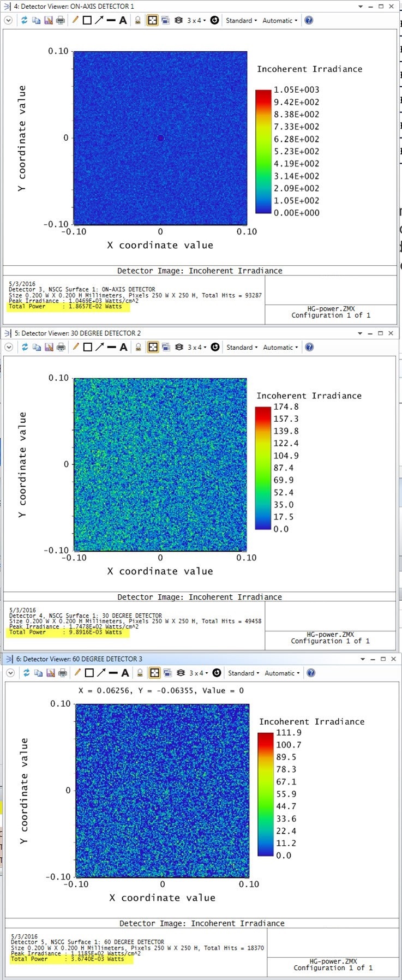This screenshot has height=980, width=402.
Task: Open Standard dropdown in 60 DEGREE DETECTOR 3
Action: [243, 673]
